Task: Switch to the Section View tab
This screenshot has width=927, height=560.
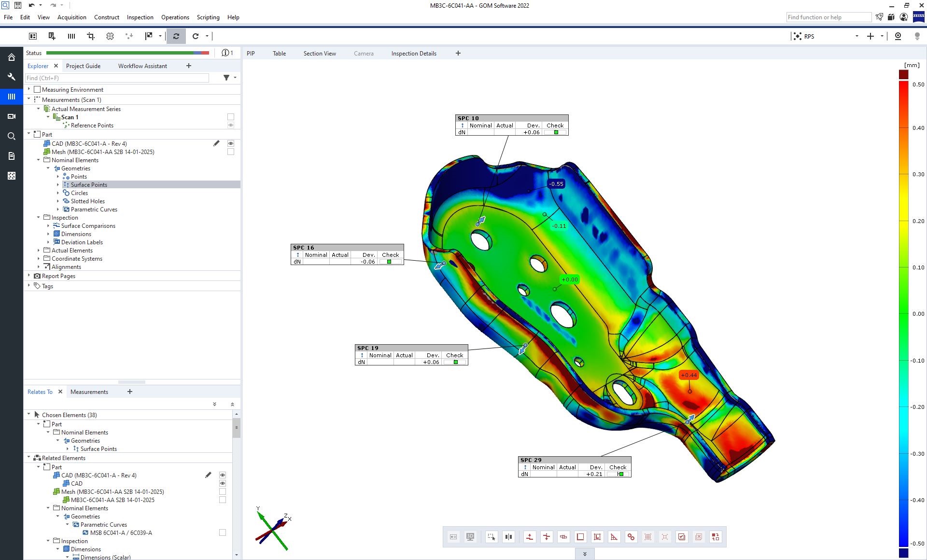Action: click(x=319, y=54)
